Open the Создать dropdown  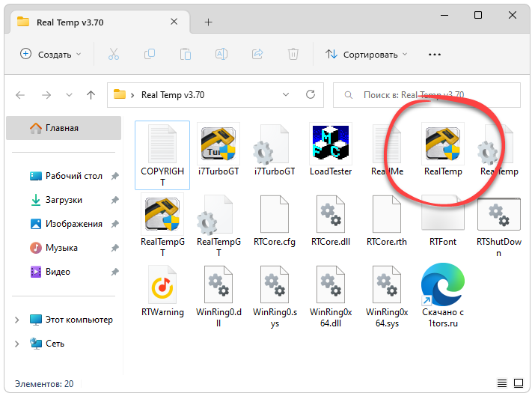pyautogui.click(x=51, y=55)
